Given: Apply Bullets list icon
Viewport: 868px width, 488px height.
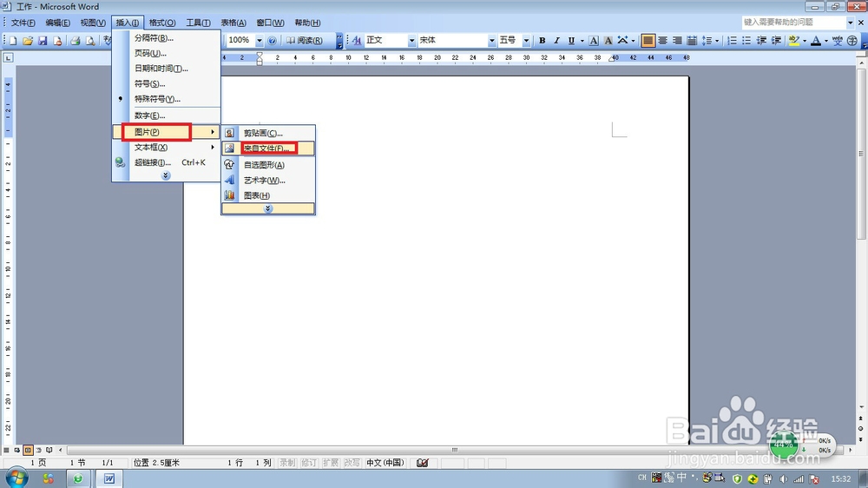Looking at the screenshot, I should tap(746, 41).
